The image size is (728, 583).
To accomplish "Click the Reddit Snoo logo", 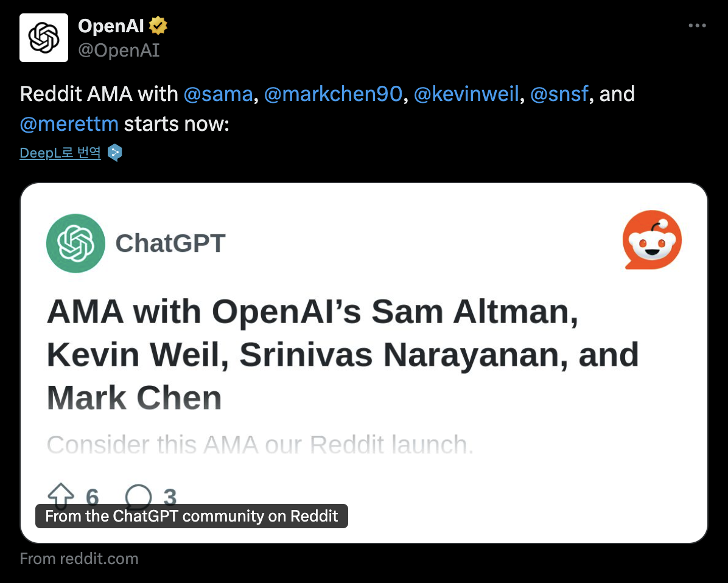I will (x=652, y=241).
